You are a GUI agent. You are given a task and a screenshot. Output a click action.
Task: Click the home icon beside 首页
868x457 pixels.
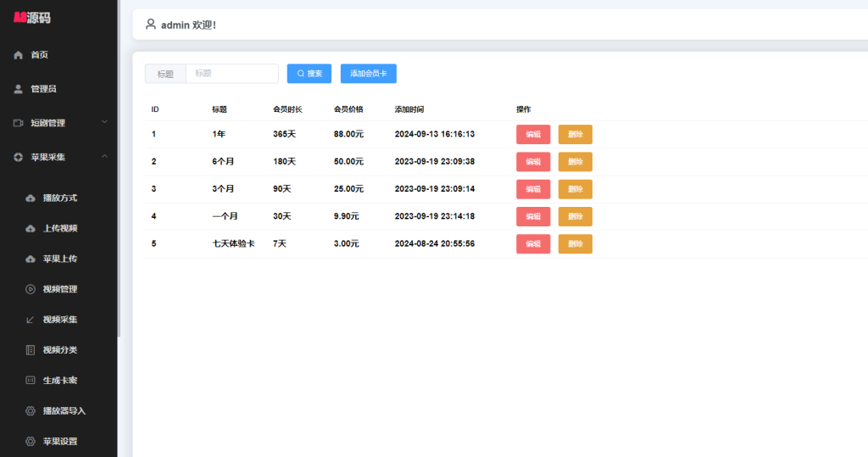tap(18, 55)
